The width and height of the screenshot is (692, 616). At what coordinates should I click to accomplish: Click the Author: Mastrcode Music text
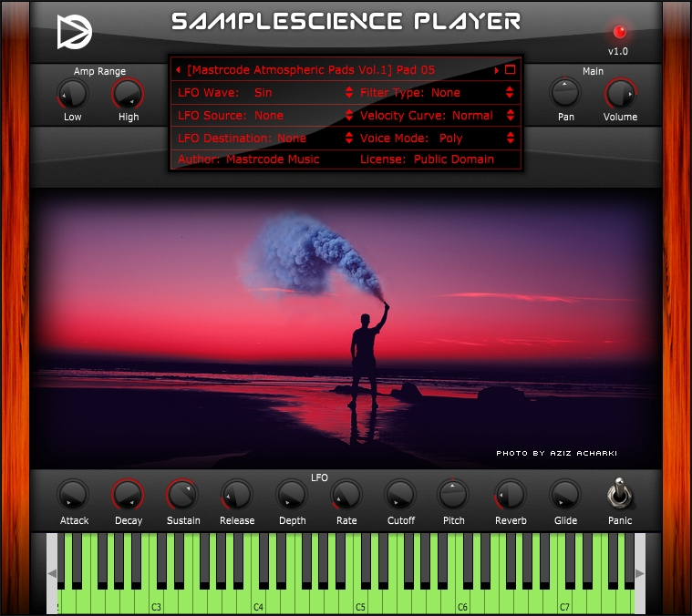pyautogui.click(x=249, y=159)
